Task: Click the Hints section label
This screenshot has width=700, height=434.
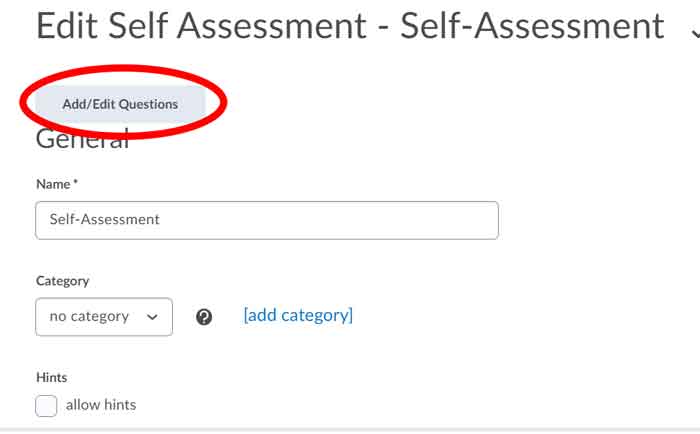Action: [51, 377]
